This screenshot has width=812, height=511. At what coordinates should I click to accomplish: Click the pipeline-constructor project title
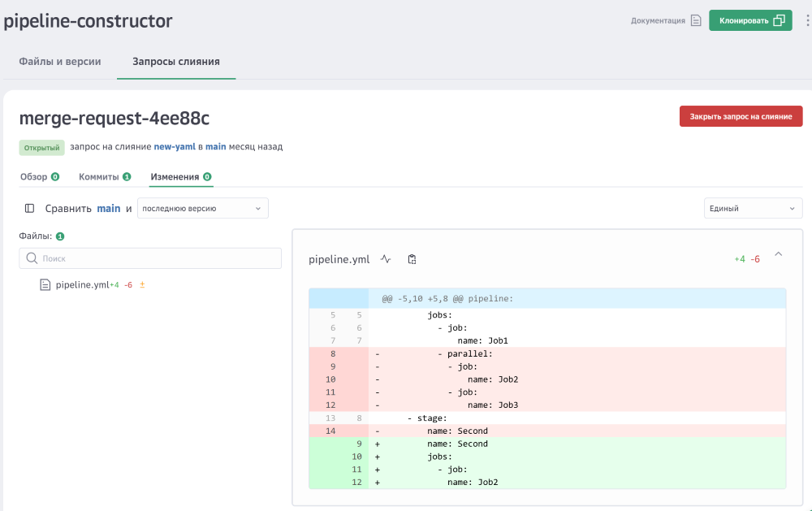[88, 21]
